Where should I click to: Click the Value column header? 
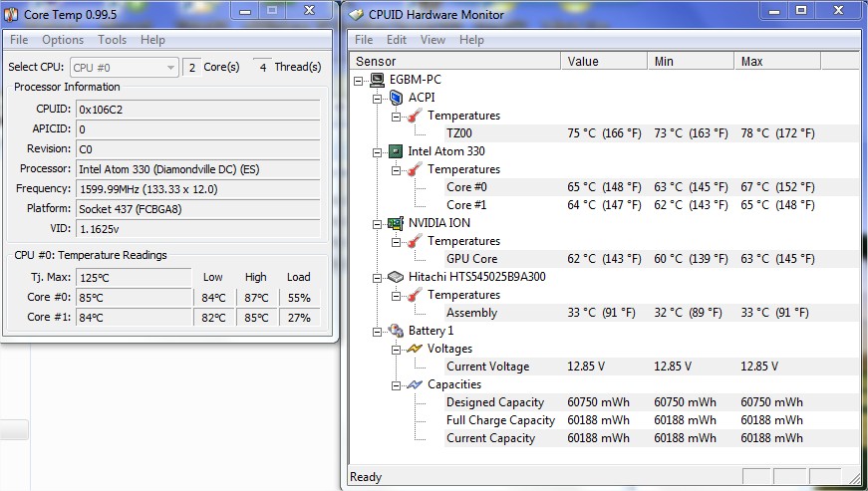(x=604, y=61)
